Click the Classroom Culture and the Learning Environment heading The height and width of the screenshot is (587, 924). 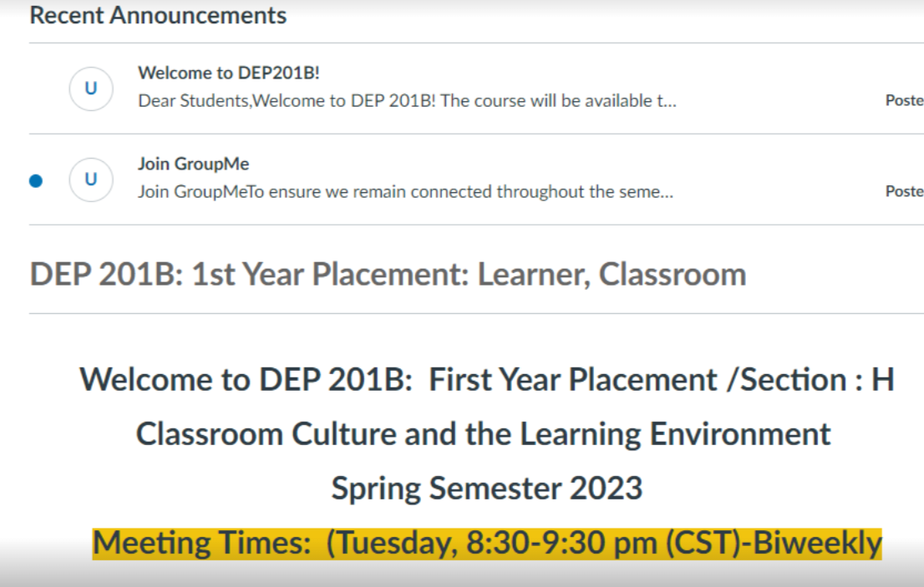pos(483,434)
